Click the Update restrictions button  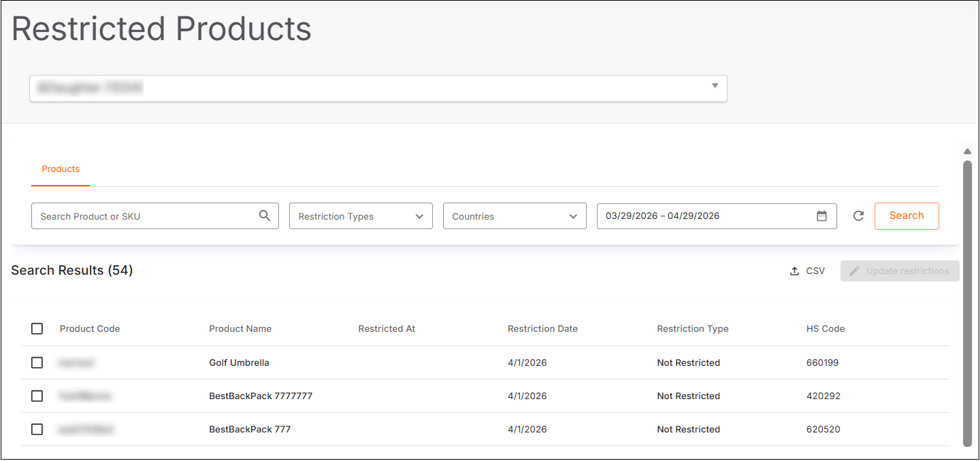(900, 271)
